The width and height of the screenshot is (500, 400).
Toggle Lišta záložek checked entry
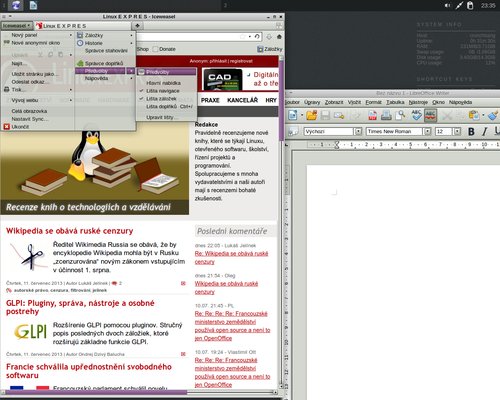pyautogui.click(x=166, y=99)
